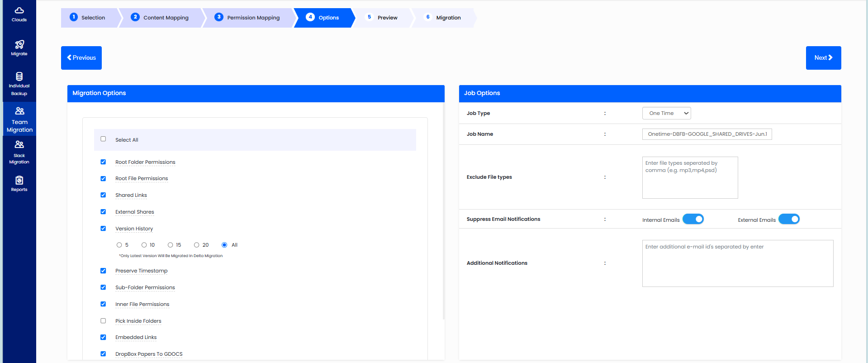Click the Job Name input field
Image resolution: width=868 pixels, height=363 pixels.
(707, 134)
